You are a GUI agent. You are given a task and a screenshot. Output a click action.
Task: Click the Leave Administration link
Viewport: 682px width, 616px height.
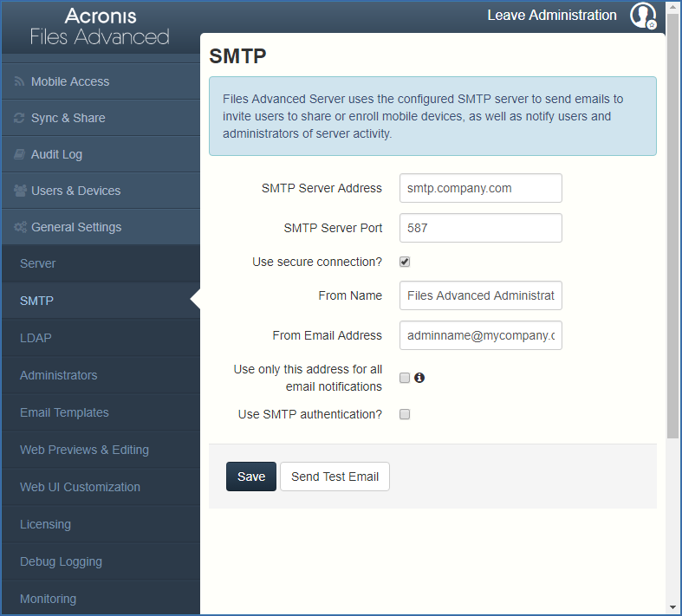[x=552, y=16]
